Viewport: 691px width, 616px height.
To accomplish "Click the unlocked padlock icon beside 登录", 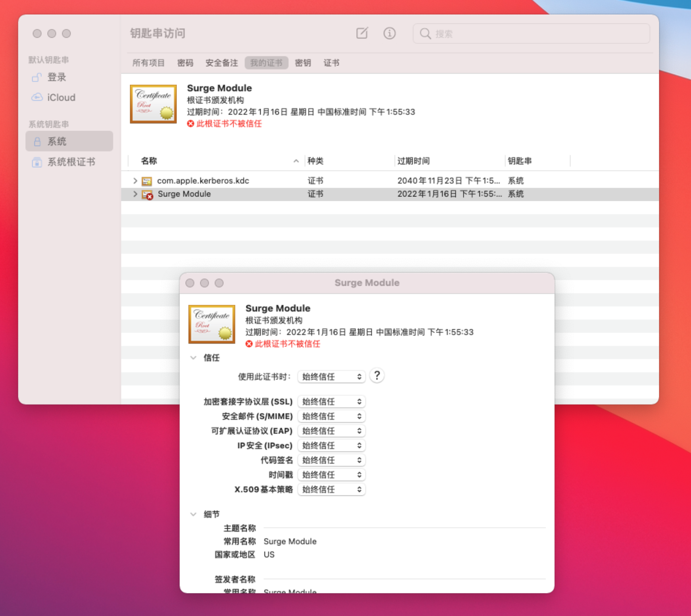I will pos(37,77).
